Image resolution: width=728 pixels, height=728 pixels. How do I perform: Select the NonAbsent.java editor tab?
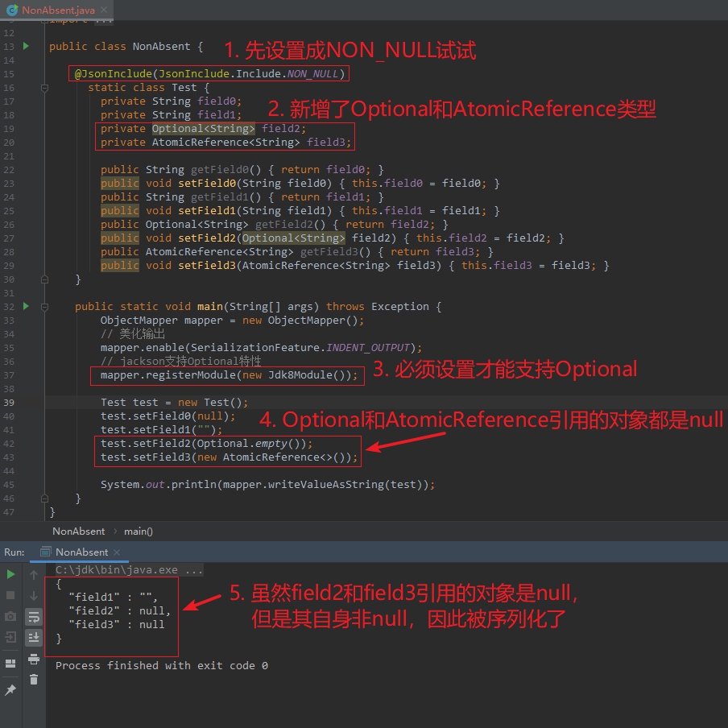tap(58, 10)
